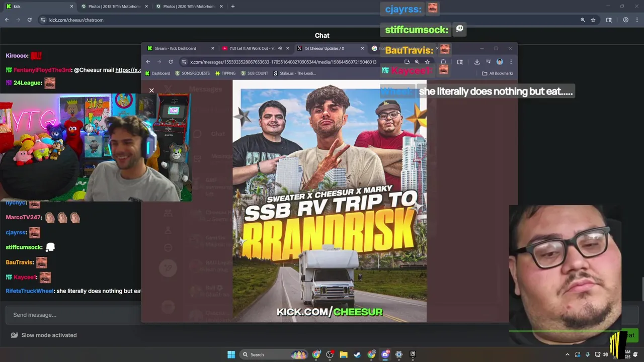Select the kick tab in outer browser
Viewport: 644px width, 362px height.
(39, 7)
